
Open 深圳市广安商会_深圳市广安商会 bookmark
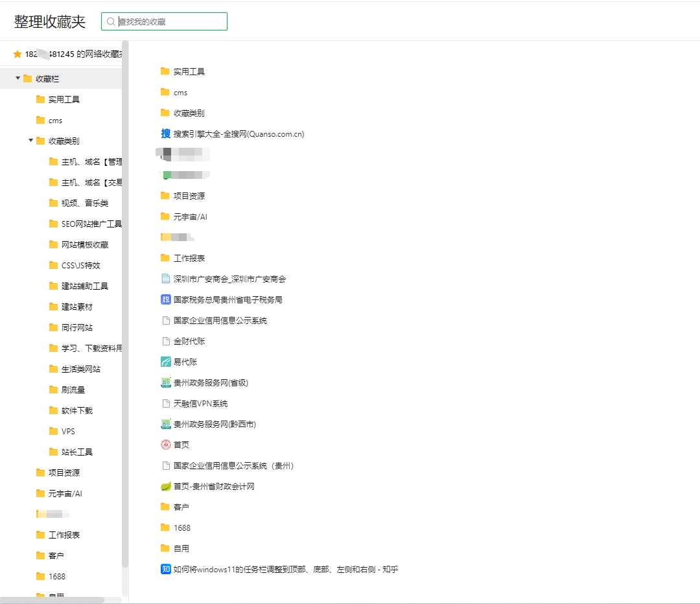(229, 279)
